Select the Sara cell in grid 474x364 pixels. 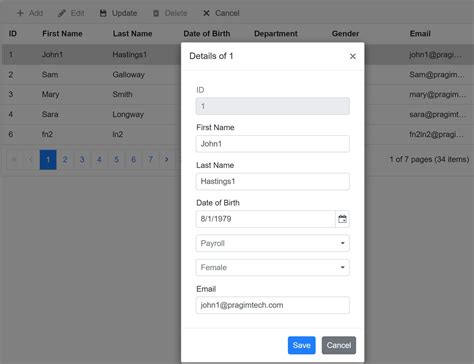tap(50, 114)
